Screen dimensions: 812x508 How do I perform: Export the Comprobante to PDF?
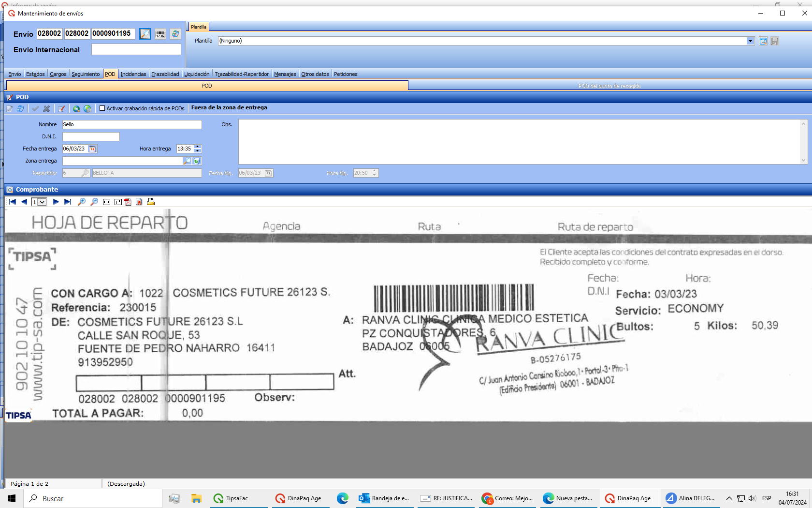coord(128,202)
